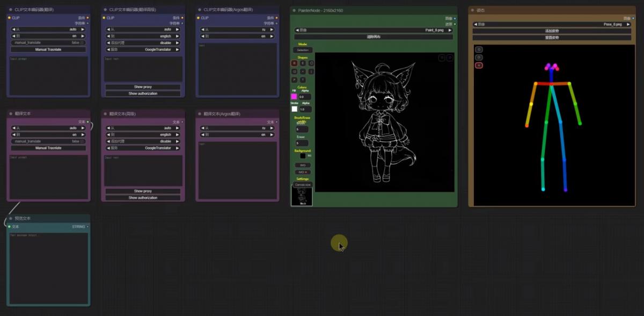Click the P shape tool in PainterNode

point(295,80)
